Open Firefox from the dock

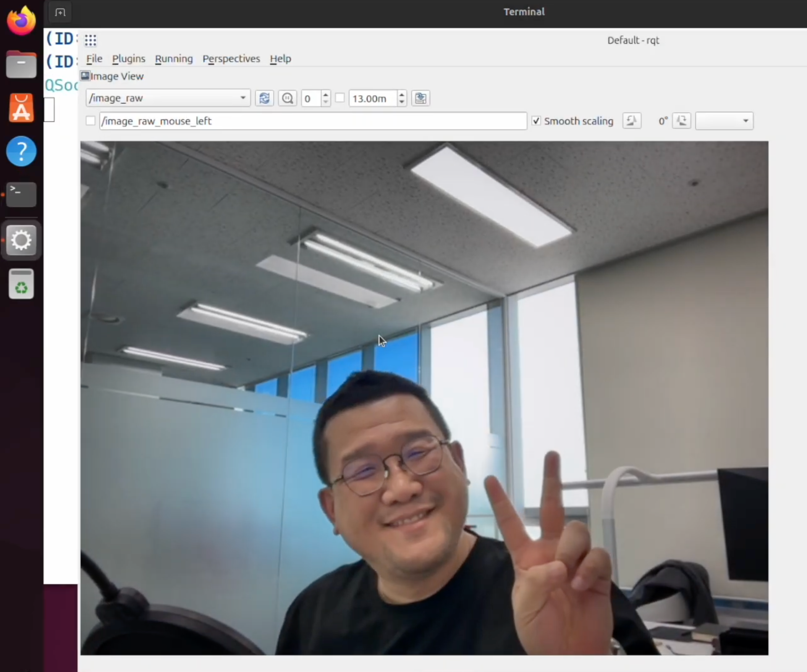[x=21, y=21]
